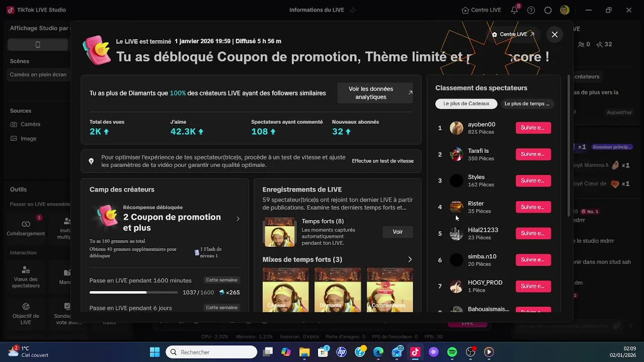Image resolution: width=644 pixels, height=362 pixels.
Task: Launch File Explorer from taskbar
Action: click(304, 352)
